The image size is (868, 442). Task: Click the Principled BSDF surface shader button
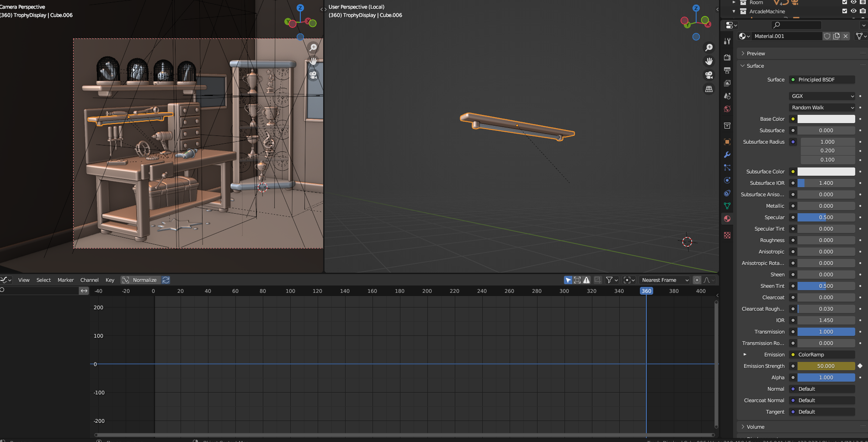pos(822,80)
